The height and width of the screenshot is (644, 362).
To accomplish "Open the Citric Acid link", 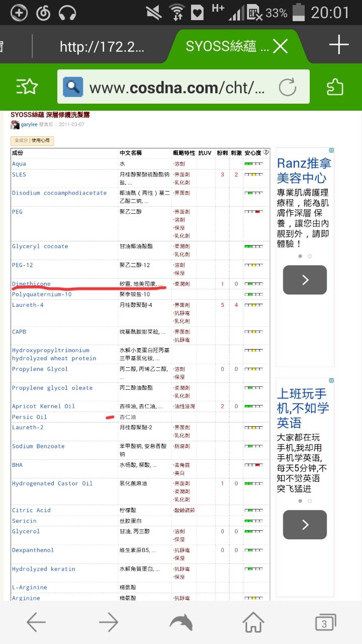I will [31, 510].
